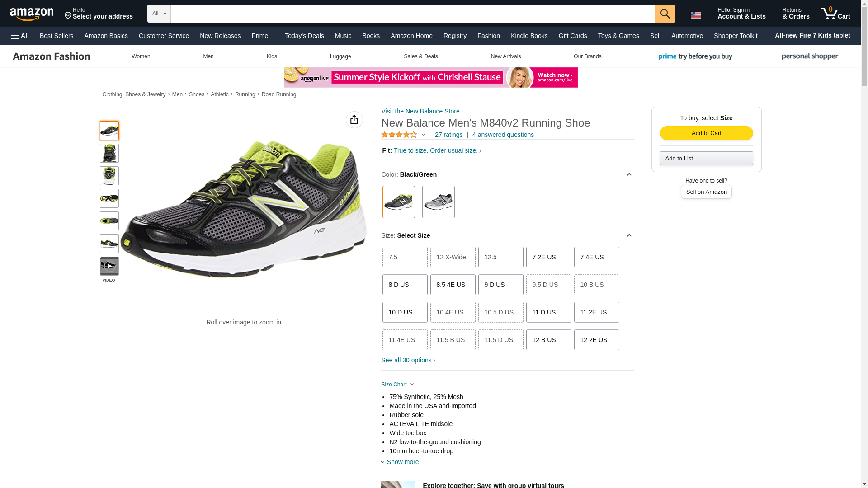
Task: Pick size 11 D US
Action: pos(548,312)
